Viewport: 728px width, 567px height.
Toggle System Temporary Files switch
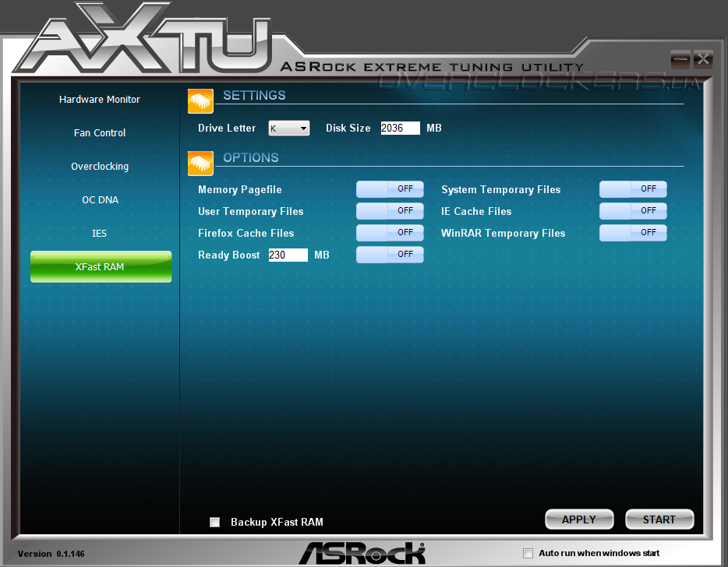point(633,189)
